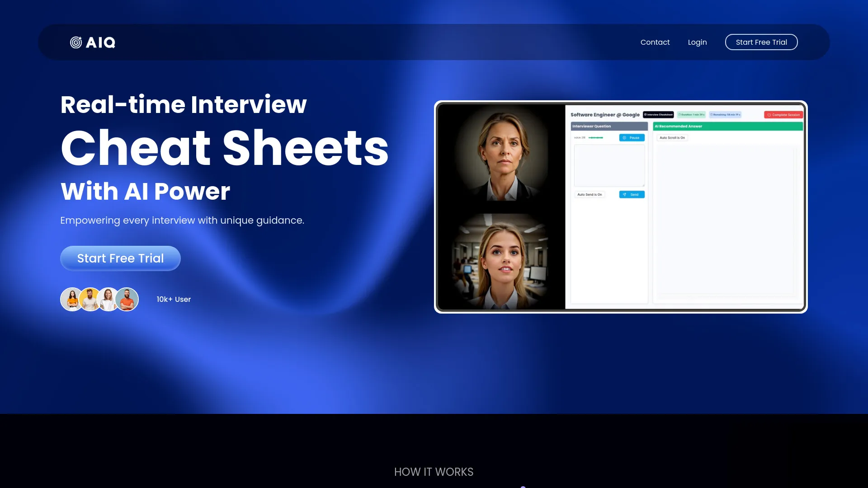This screenshot has width=868, height=488.
Task: Click the black Interview Cheatsheet badge
Action: (658, 115)
